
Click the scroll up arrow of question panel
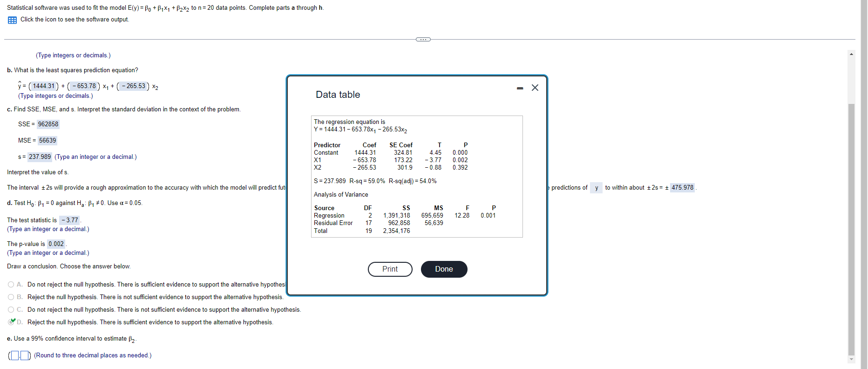[851, 54]
